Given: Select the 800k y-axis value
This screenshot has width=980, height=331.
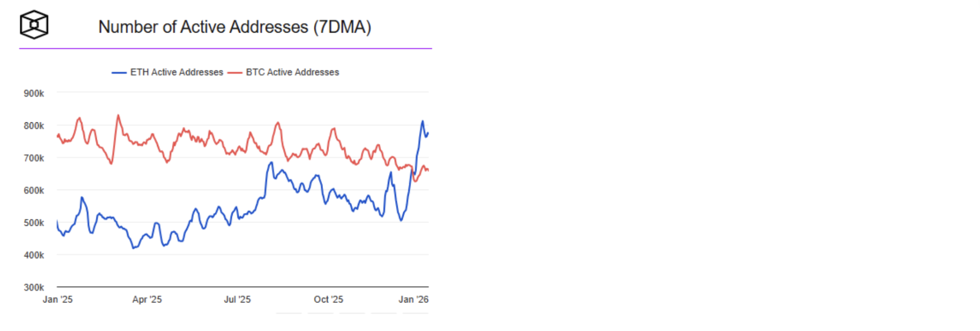Looking at the screenshot, I should coord(34,126).
